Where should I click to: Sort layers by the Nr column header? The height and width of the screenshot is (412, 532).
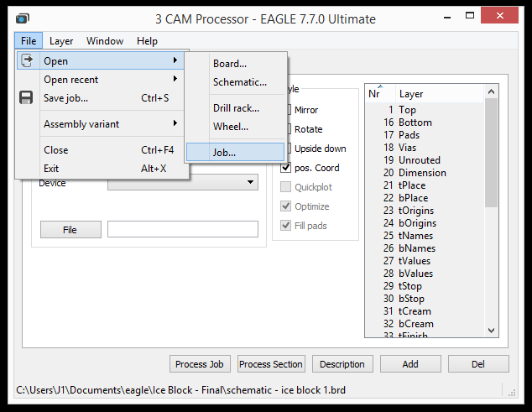pyautogui.click(x=380, y=93)
